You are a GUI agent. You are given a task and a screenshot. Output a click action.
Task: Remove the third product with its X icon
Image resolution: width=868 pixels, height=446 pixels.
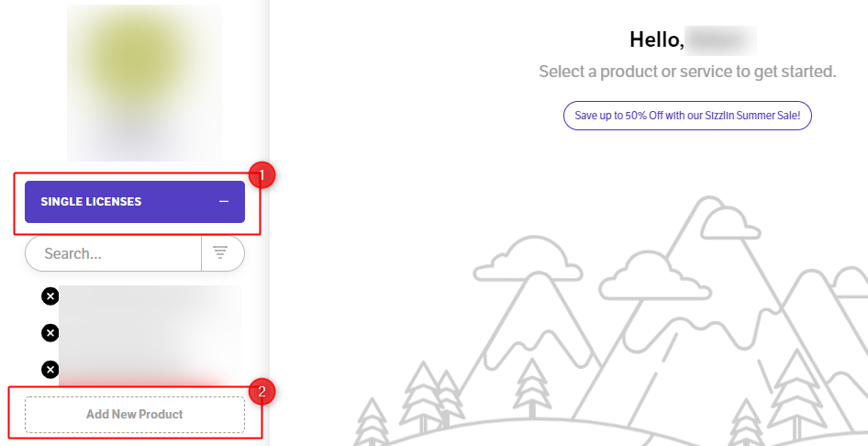(x=50, y=369)
